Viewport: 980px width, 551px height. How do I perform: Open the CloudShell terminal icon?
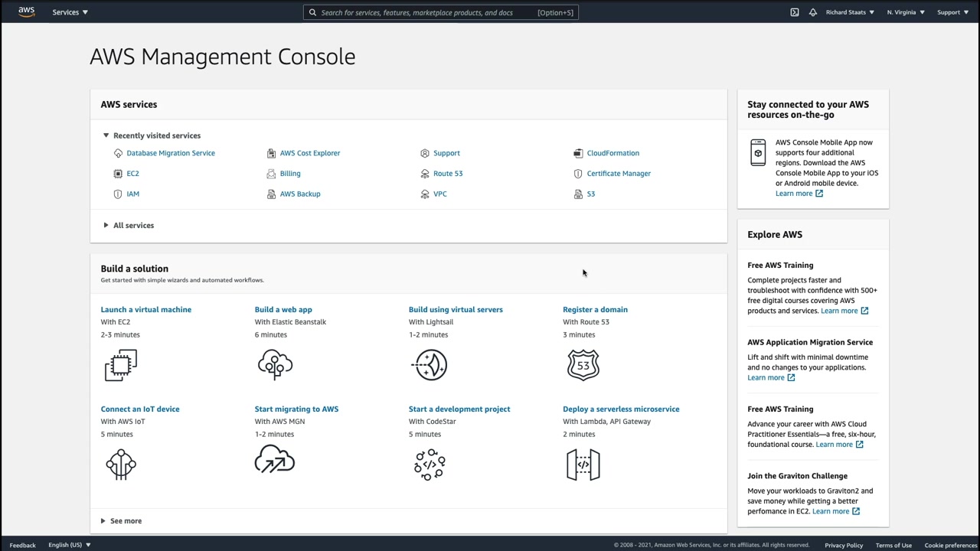click(795, 12)
